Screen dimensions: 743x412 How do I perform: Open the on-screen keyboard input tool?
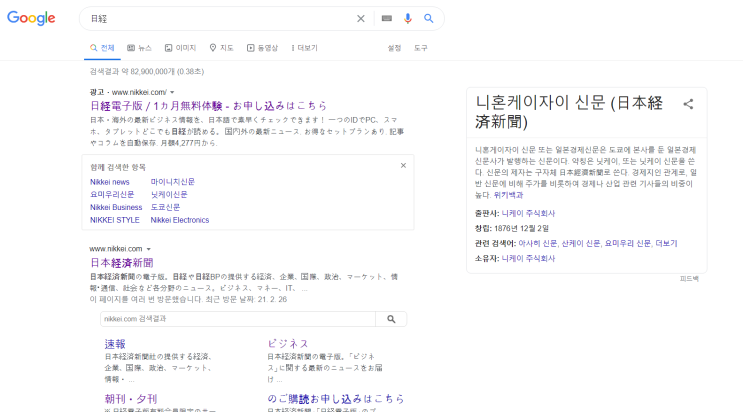tap(387, 18)
